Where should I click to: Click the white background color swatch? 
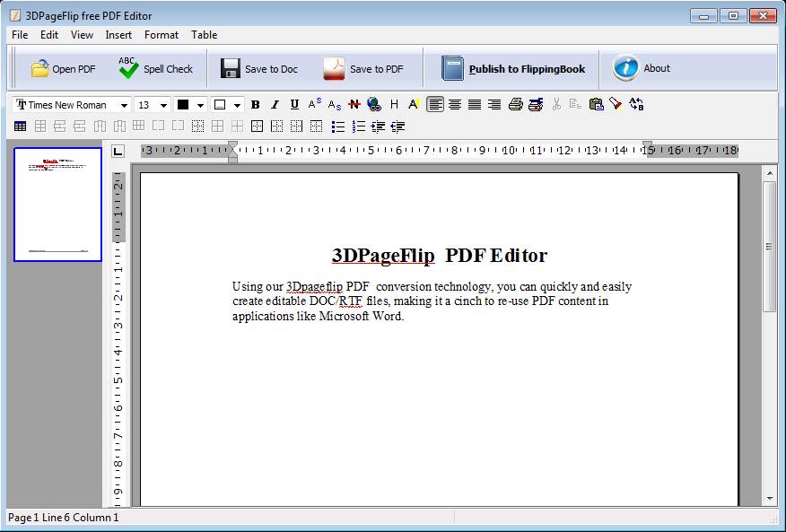pyautogui.click(x=220, y=105)
